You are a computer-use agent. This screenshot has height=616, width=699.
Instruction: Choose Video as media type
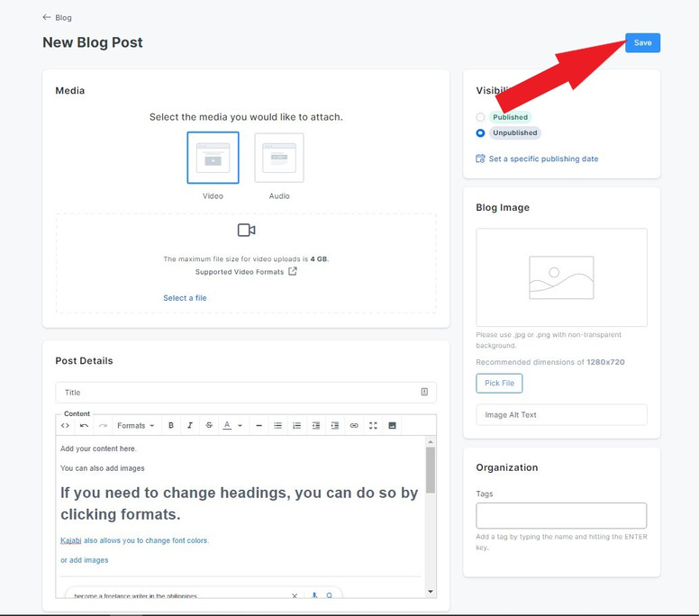(x=213, y=158)
